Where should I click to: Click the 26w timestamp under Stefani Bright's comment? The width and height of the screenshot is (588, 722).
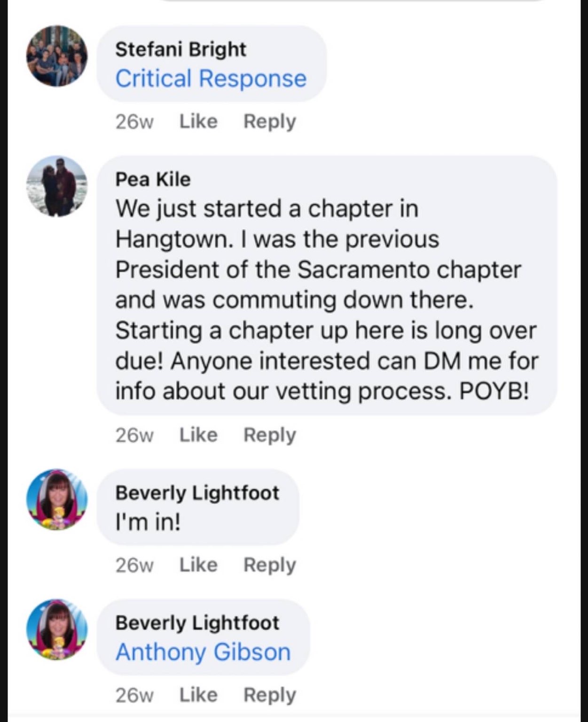pos(134,122)
